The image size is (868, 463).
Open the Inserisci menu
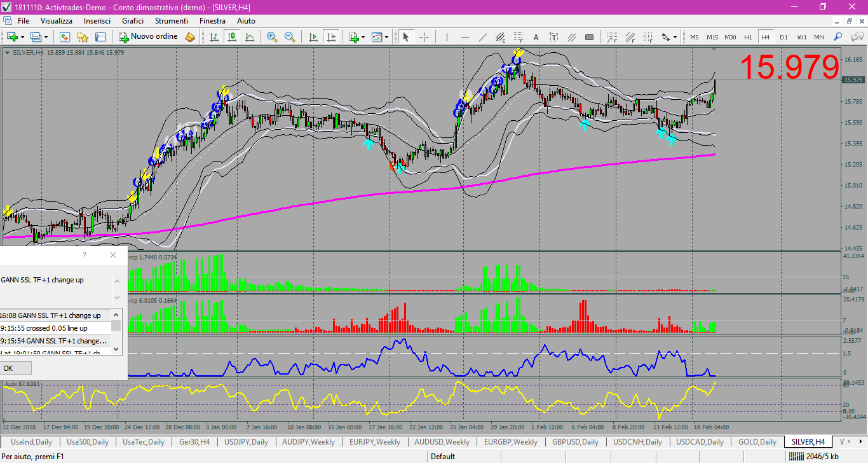pos(97,21)
